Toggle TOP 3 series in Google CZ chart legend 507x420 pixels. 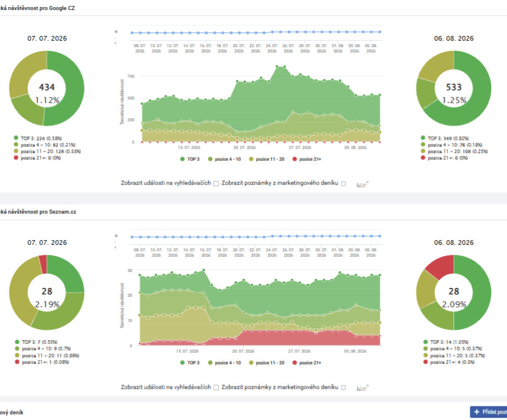pos(190,159)
